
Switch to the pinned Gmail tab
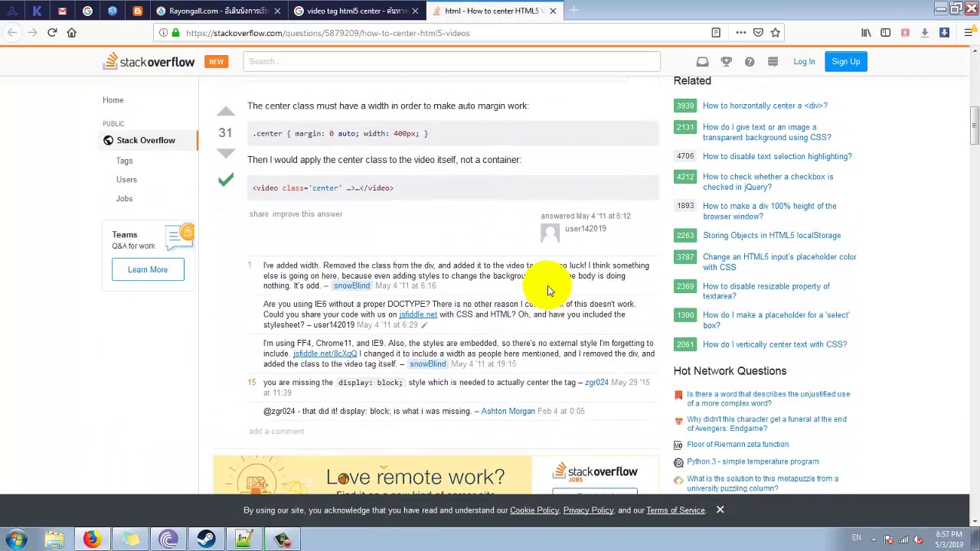pos(62,11)
